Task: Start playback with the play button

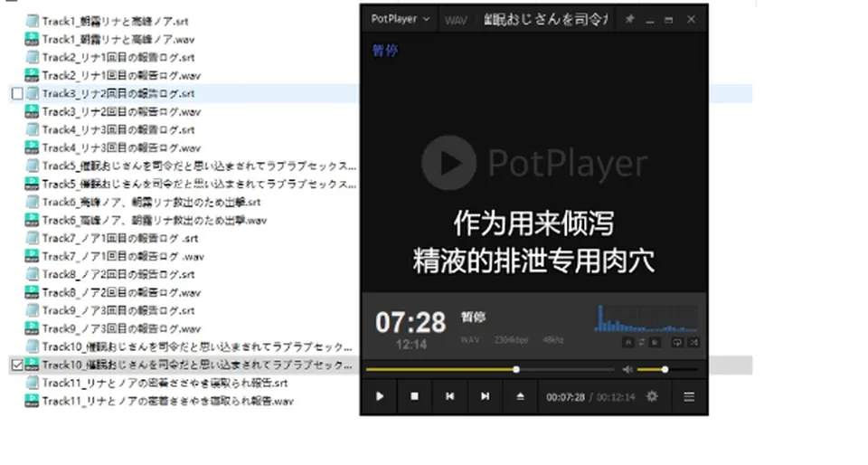Action: point(379,396)
